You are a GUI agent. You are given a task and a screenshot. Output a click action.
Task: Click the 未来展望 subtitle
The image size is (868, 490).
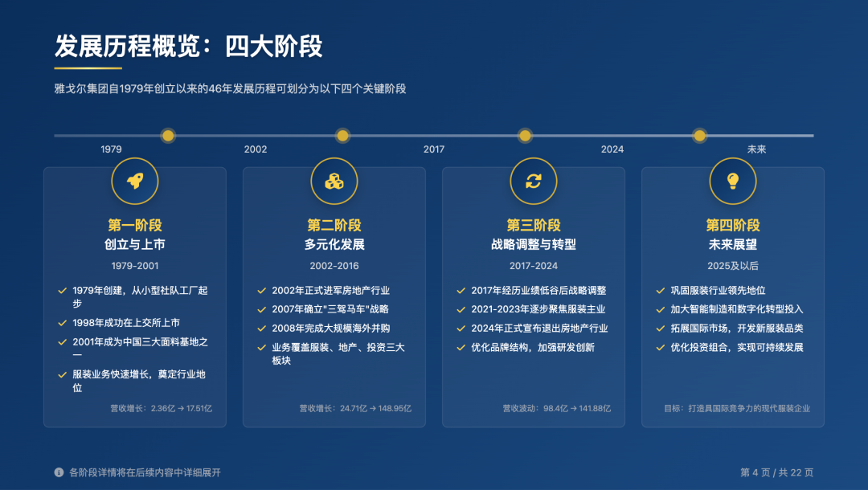tap(733, 244)
